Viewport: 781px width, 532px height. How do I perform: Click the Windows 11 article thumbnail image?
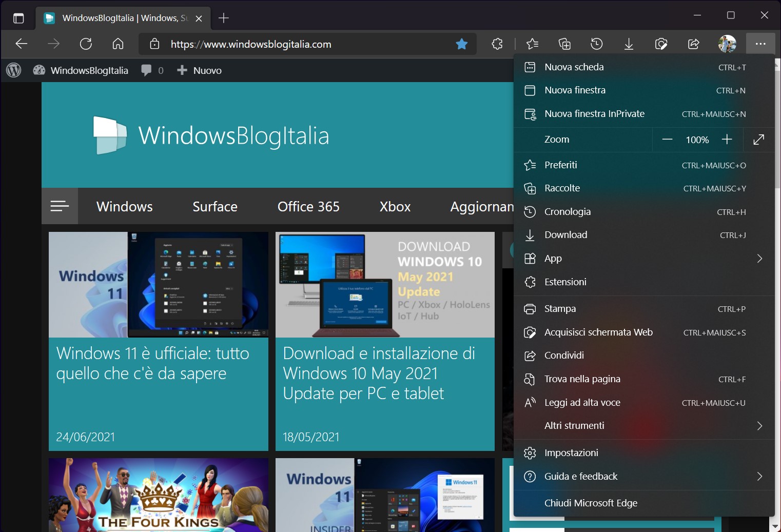tap(159, 285)
